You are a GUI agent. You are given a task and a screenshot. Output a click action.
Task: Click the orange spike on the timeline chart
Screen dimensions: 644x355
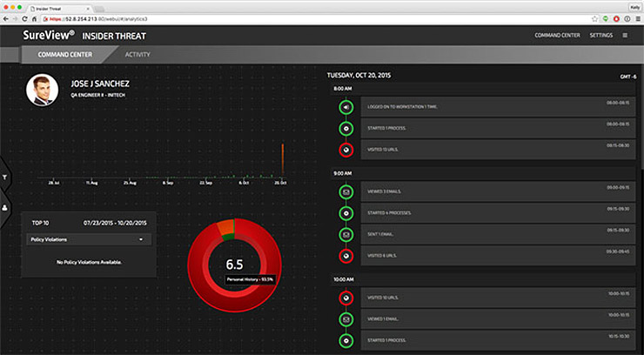point(282,162)
